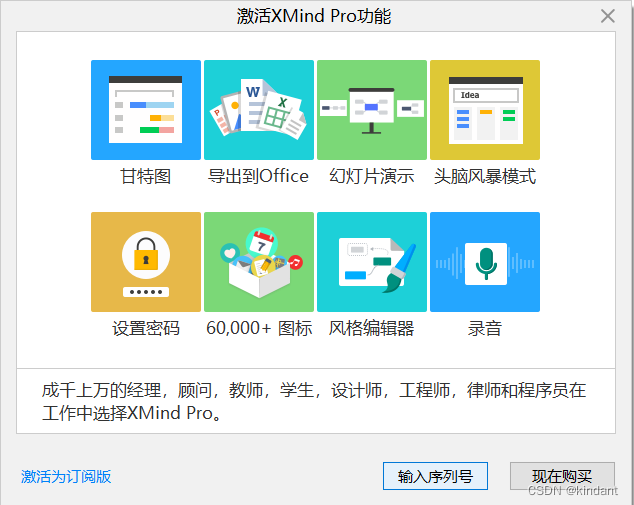Click the Gantt chart feature icon
634x505 pixels.
(x=146, y=110)
